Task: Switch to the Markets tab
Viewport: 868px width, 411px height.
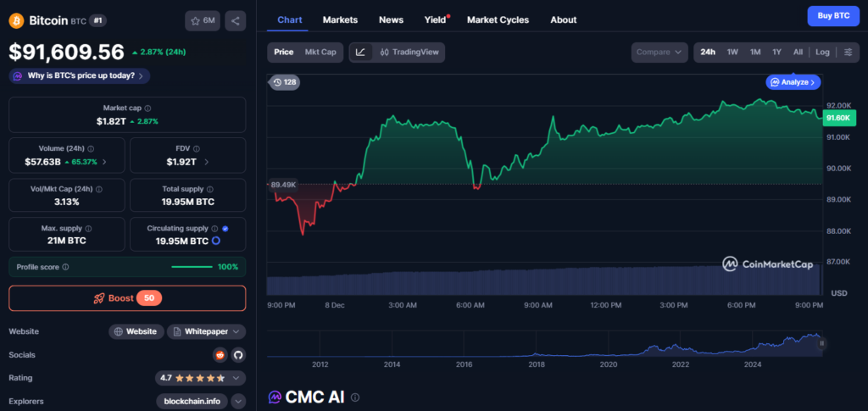Action: pos(340,19)
